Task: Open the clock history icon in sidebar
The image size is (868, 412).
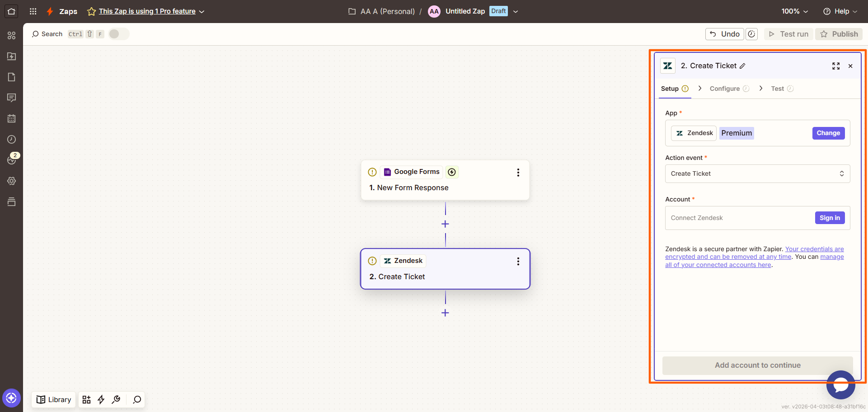Action: (x=12, y=139)
